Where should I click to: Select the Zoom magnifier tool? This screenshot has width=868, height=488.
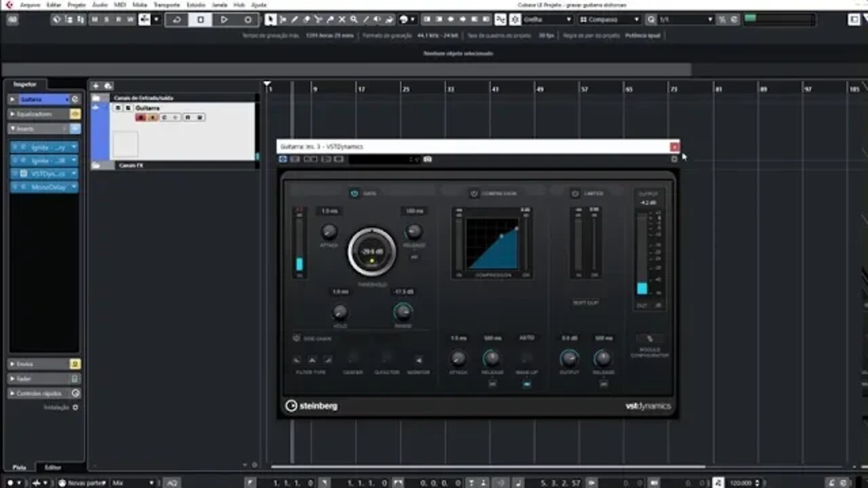[353, 20]
